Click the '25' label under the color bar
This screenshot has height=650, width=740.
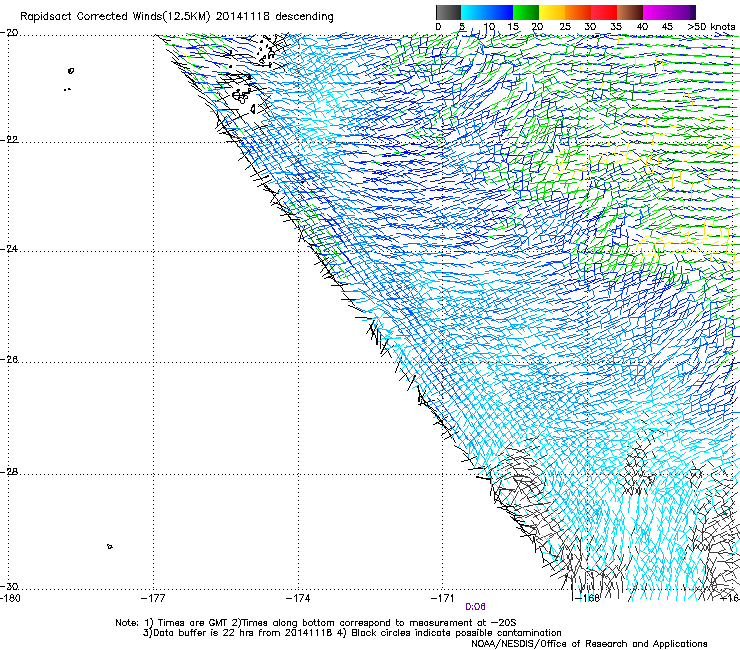click(565, 27)
